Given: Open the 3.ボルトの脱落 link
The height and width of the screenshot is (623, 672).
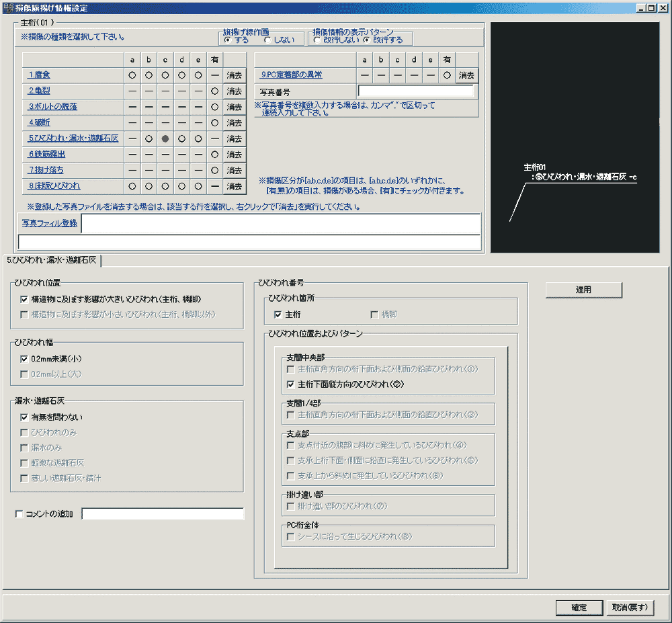Looking at the screenshot, I should tap(52, 107).
